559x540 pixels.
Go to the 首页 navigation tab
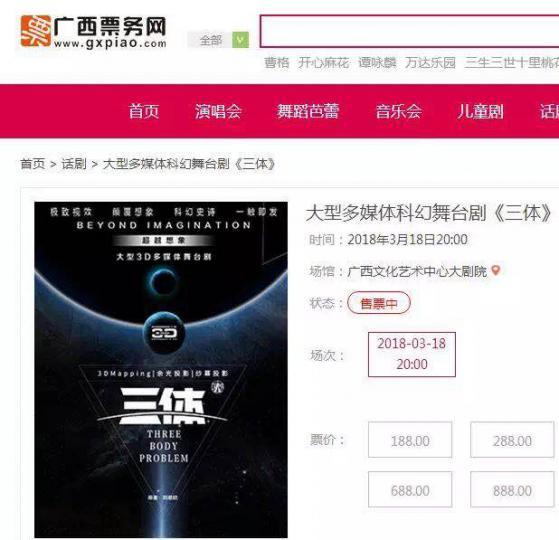(x=144, y=111)
